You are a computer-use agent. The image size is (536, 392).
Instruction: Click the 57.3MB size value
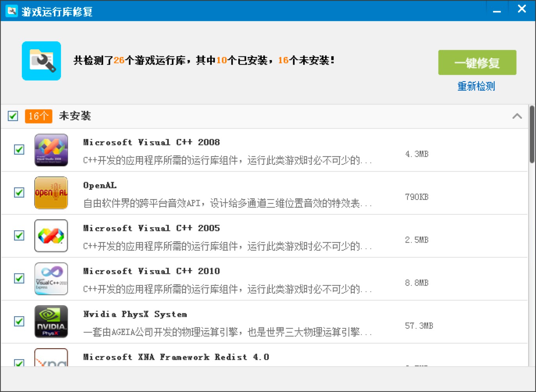click(419, 326)
